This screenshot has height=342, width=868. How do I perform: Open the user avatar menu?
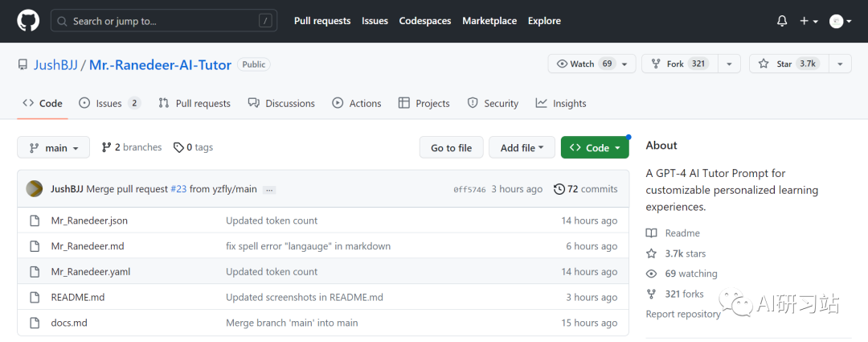pyautogui.click(x=841, y=21)
